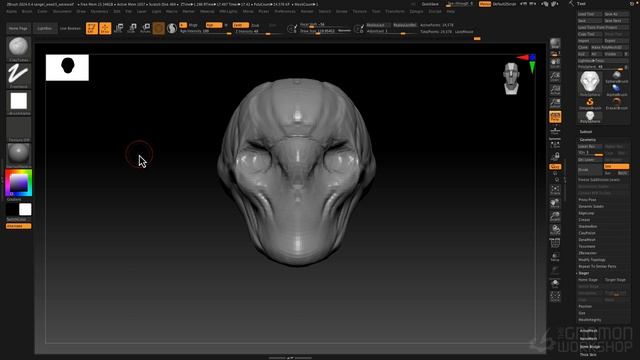Screen dimensions: 640x360
Task: Open the Transform menu
Action: [x=395, y=11]
